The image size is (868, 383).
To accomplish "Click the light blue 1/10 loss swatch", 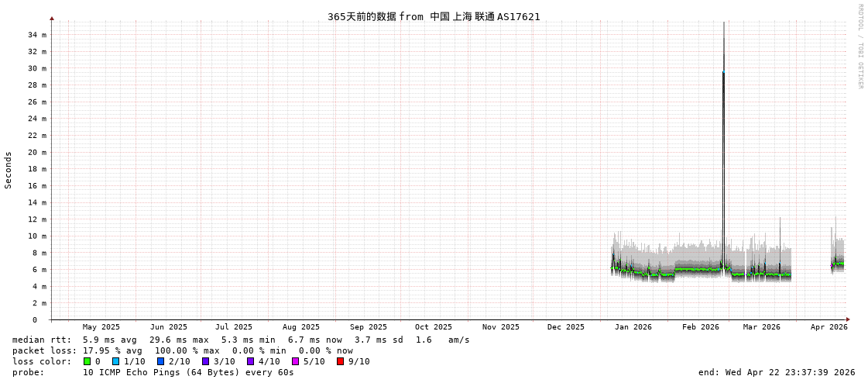I will [x=115, y=361].
